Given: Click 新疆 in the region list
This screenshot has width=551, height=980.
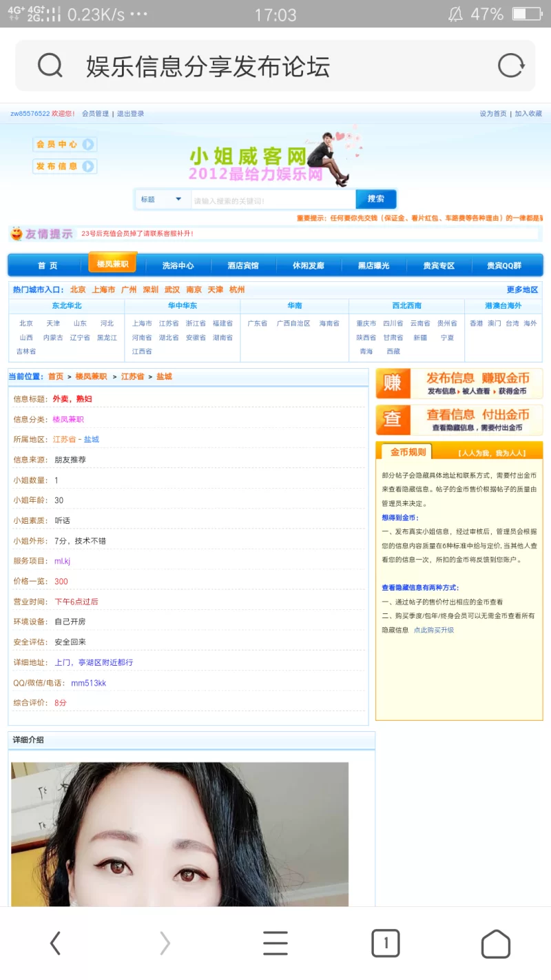Looking at the screenshot, I should pos(420,338).
